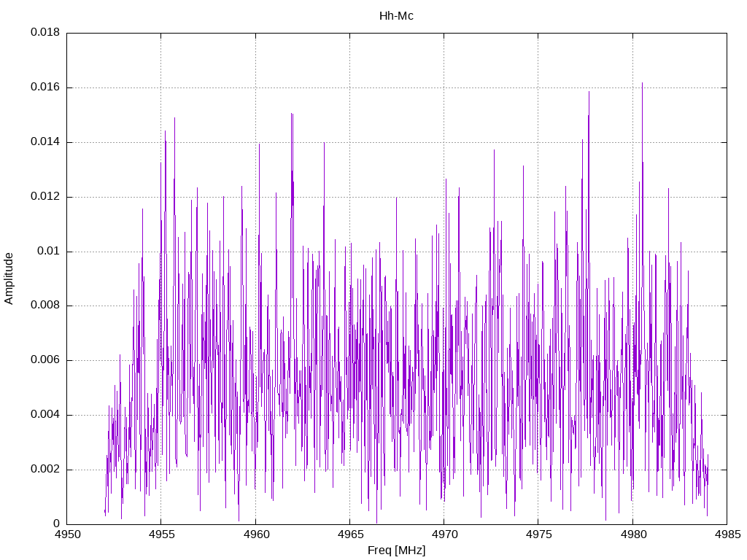Select the Amplitude y-axis label
Image resolution: width=747 pixels, height=560 pixels.
coord(9,279)
